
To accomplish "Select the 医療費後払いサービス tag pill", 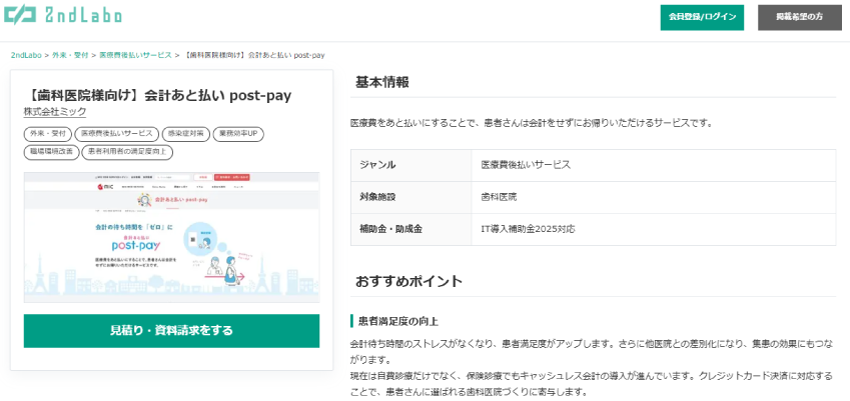I will click(x=117, y=134).
